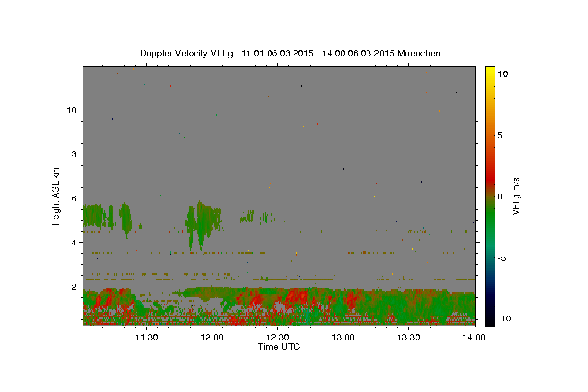Viewport: 588px width, 392px height.
Task: Click the height tick label 10
Action: tap(72, 110)
